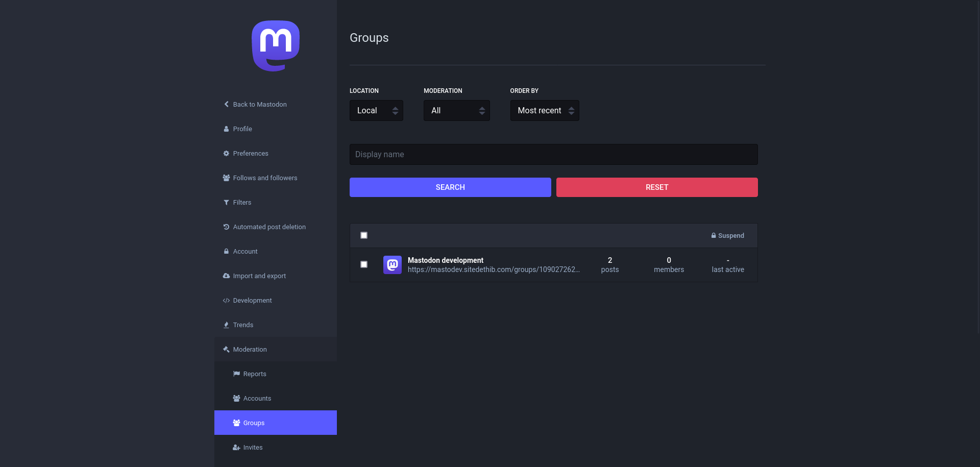
Task: Click the Automated post deletion history icon
Action: click(x=226, y=227)
